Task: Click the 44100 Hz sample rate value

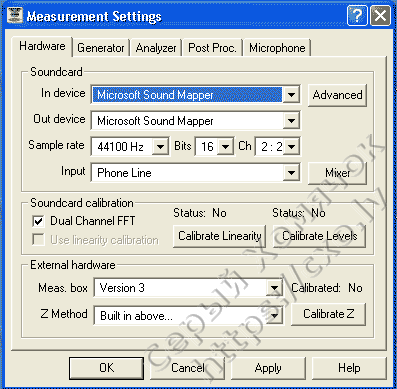Action: pyautogui.click(x=120, y=147)
